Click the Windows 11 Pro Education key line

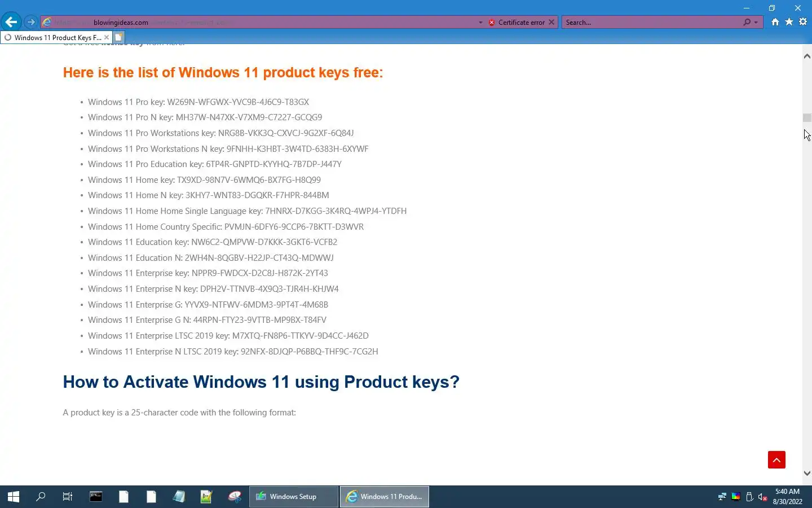coord(215,164)
